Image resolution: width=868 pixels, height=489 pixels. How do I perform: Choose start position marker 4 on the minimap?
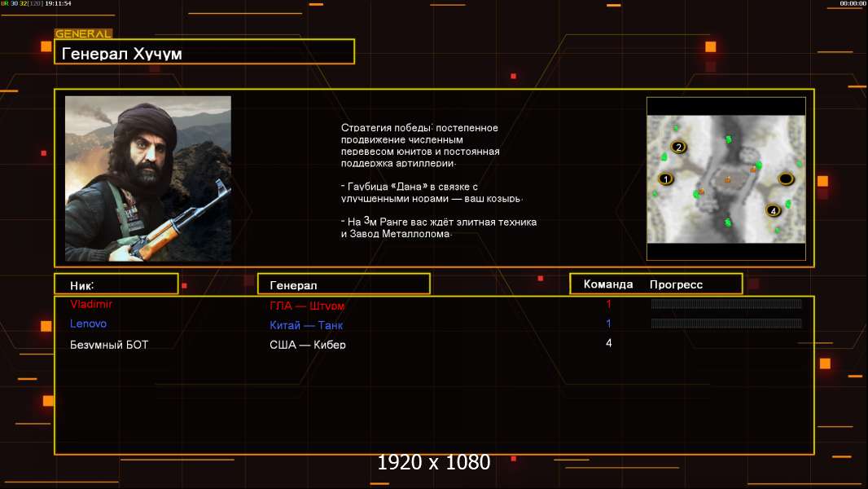[x=774, y=210]
